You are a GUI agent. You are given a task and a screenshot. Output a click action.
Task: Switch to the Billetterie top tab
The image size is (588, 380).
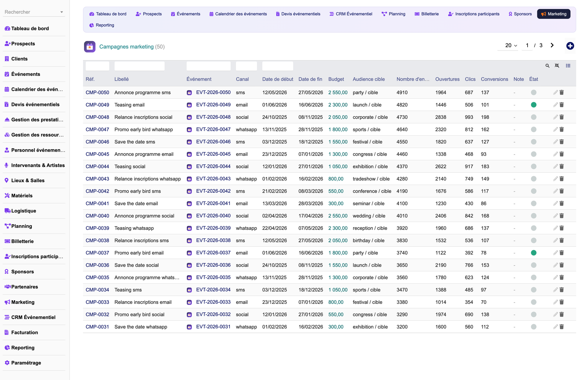[427, 14]
